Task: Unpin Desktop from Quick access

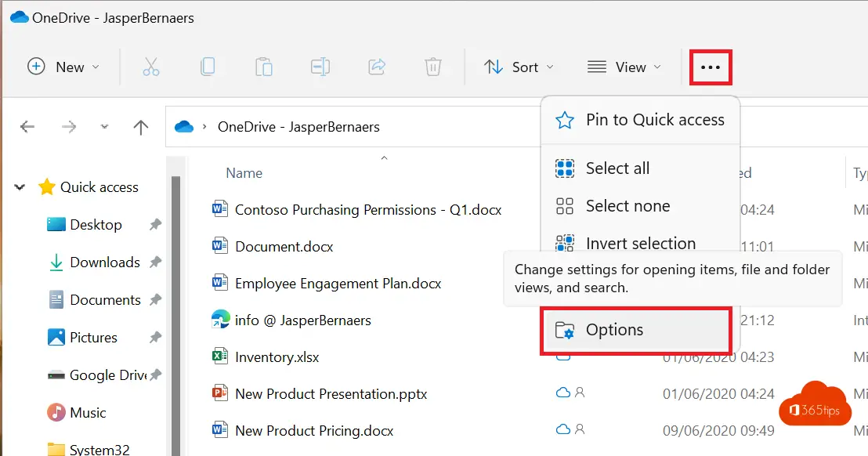Action: coord(156,224)
